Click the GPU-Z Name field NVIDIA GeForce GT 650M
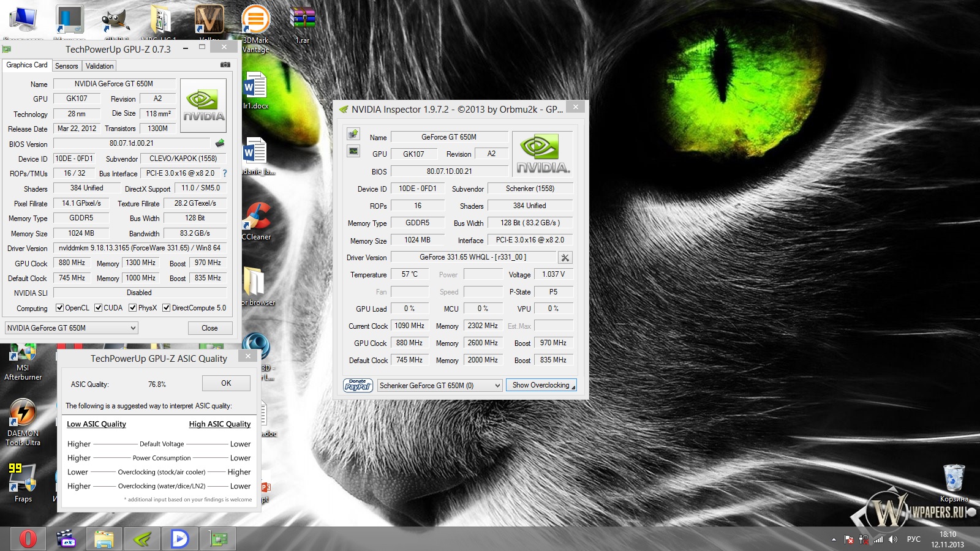 [x=114, y=84]
